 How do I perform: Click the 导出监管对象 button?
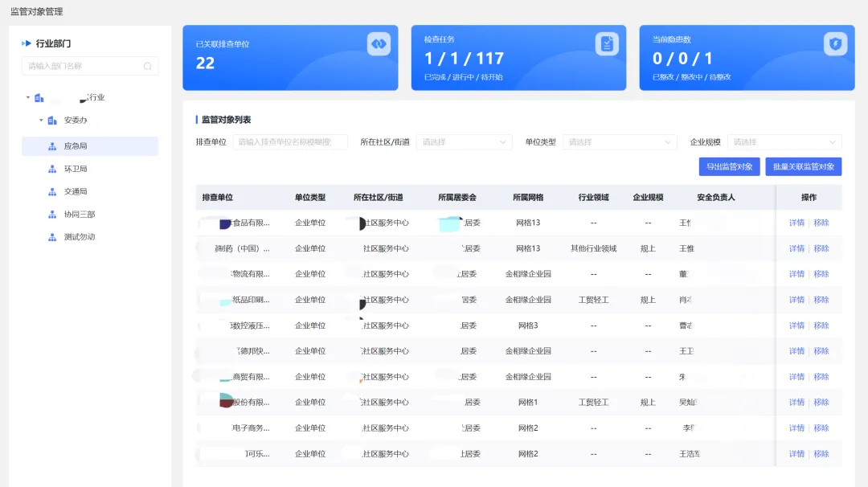pyautogui.click(x=729, y=166)
